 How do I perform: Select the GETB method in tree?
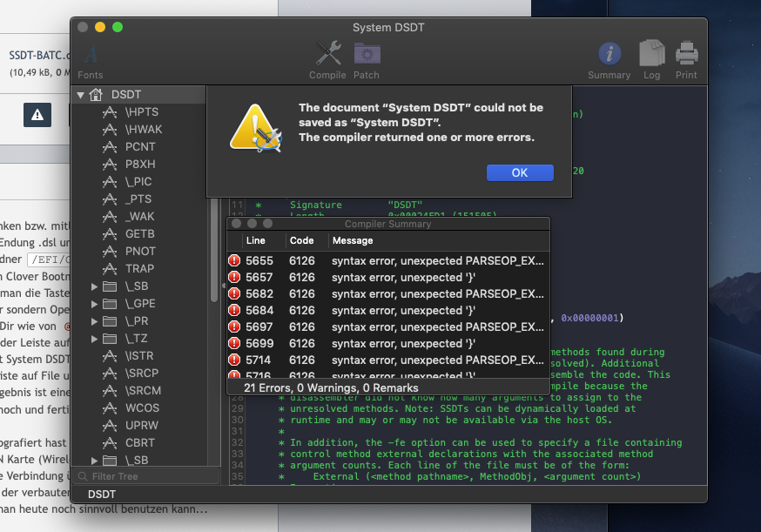[139, 233]
